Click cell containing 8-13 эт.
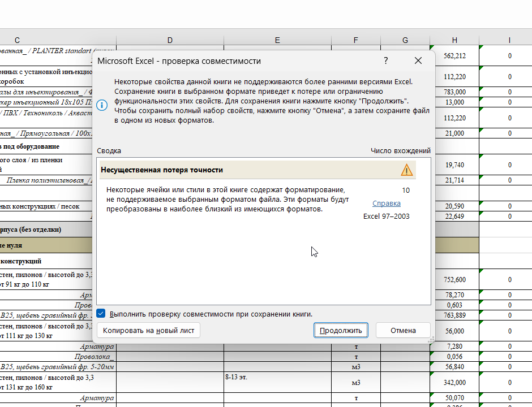This screenshot has height=407, width=532. tap(277, 382)
